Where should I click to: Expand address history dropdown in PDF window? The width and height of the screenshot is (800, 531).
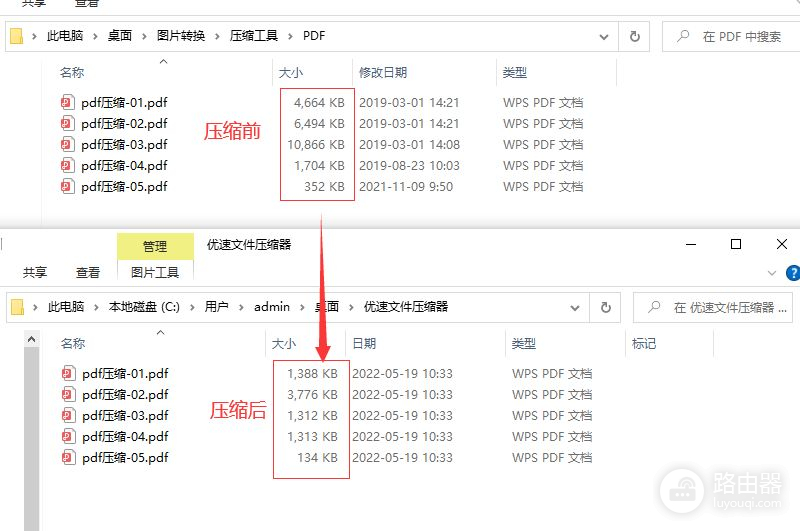pos(604,37)
